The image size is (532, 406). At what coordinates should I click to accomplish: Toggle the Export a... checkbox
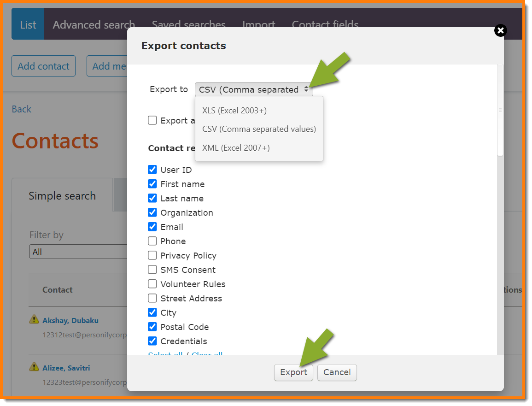click(152, 120)
